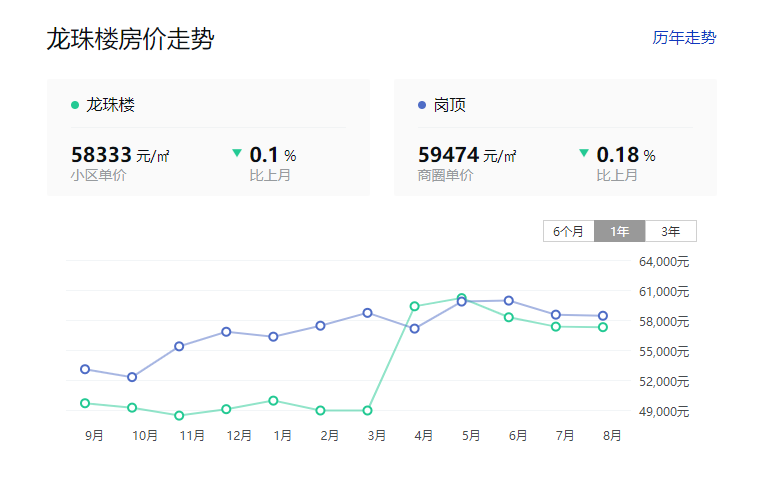Select blue 岗顶 data point for 8月
Image resolution: width=775 pixels, height=488 pixels.
pyautogui.click(x=603, y=316)
